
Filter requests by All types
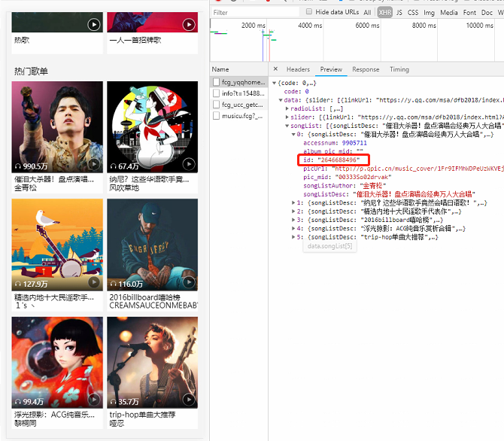pos(367,12)
